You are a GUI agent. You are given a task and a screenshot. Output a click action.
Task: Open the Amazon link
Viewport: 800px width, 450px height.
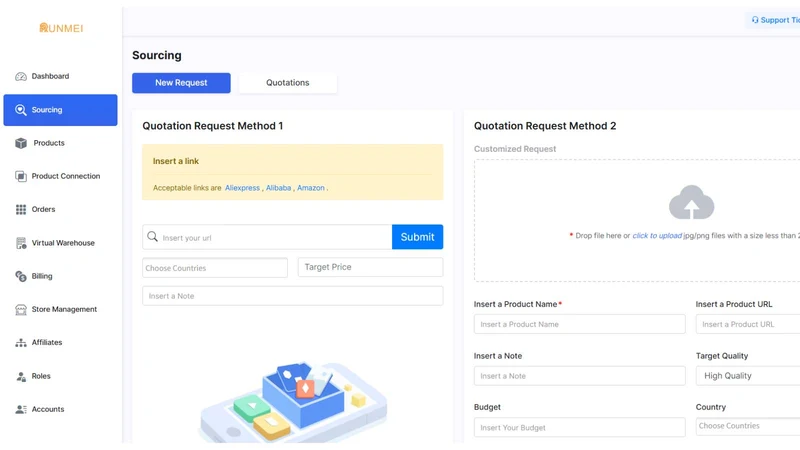(311, 188)
